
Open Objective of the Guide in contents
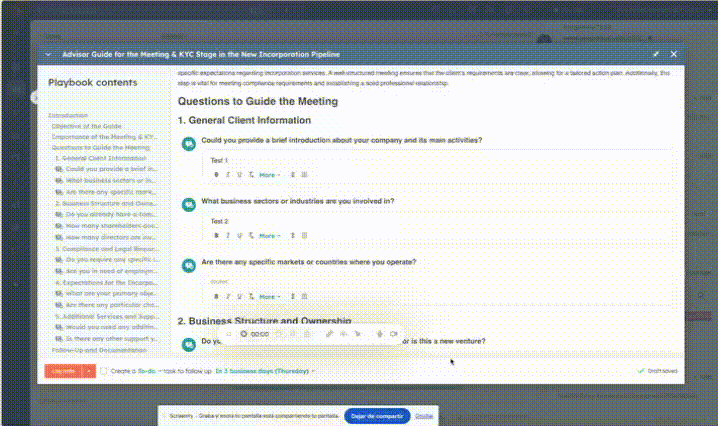(87, 126)
